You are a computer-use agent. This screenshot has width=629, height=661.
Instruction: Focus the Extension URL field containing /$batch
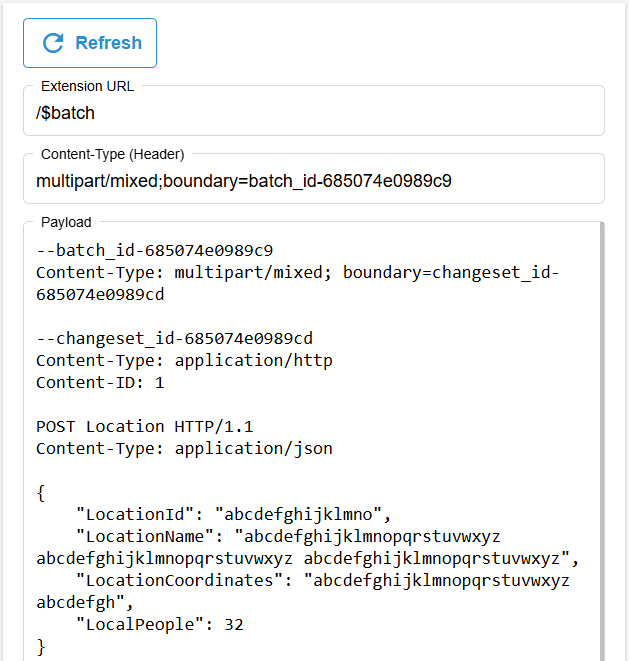pyautogui.click(x=314, y=113)
